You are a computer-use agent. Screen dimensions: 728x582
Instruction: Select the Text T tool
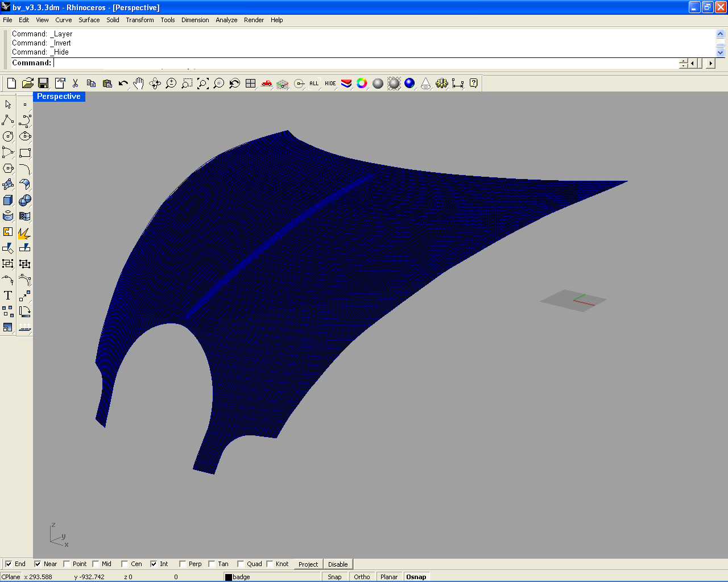(x=8, y=296)
